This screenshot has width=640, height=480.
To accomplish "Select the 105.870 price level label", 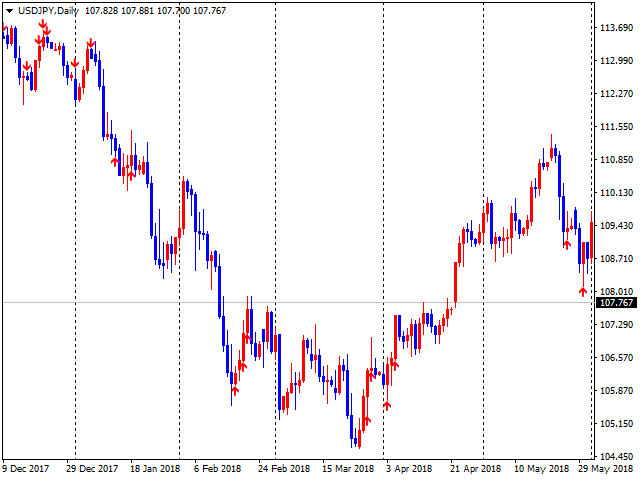I will [x=616, y=391].
